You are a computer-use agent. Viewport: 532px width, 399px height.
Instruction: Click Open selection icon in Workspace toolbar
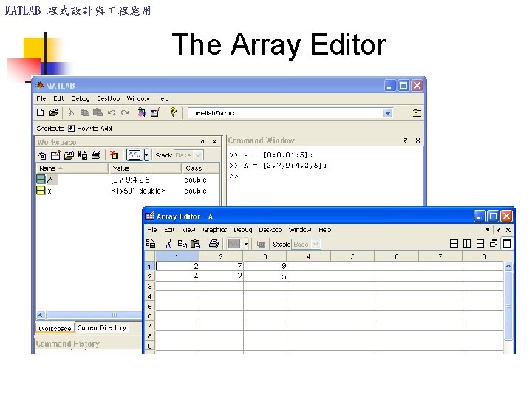55,155
